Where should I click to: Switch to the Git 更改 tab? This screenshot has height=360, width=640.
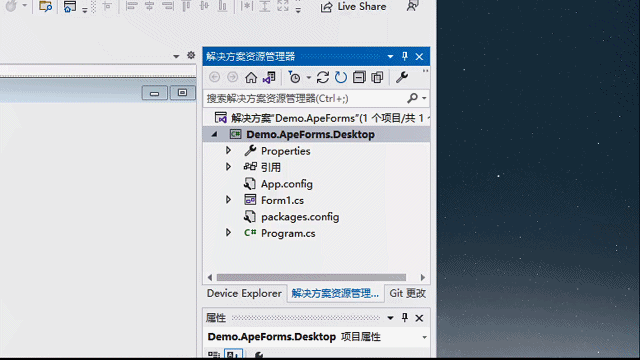tap(407, 293)
